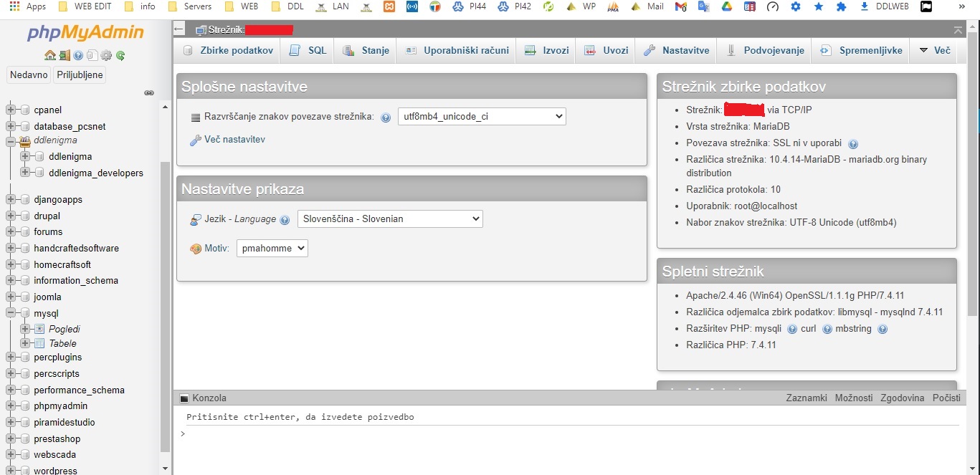
Task: Open the PMA bookmark sailboat icon
Action: (x=613, y=6)
